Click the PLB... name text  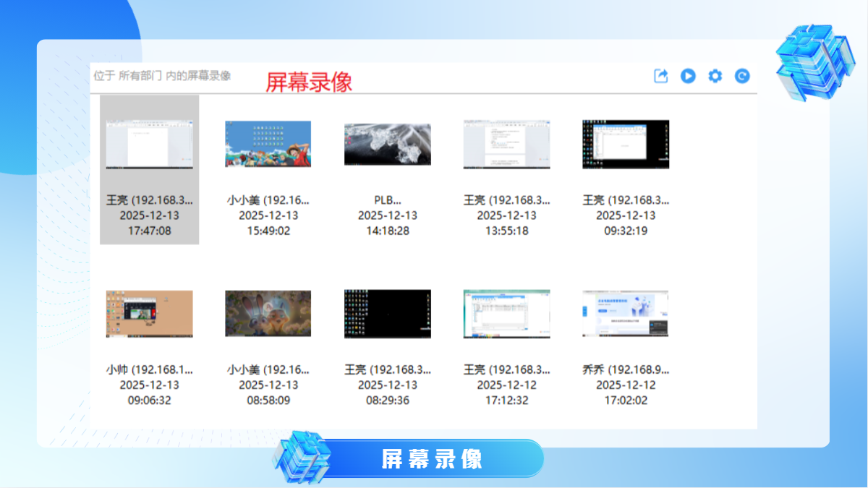[x=388, y=200]
